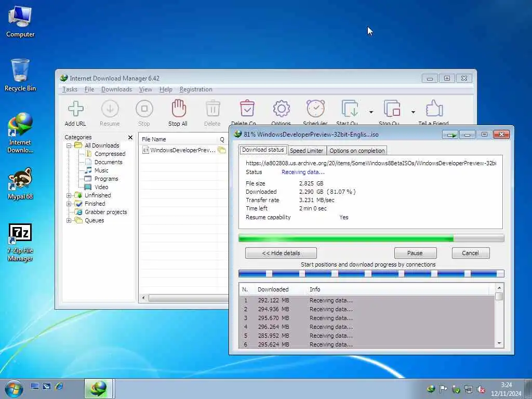The width and height of the screenshot is (532, 399).
Task: Click the queue folder icon in file row
Action: tap(222, 150)
